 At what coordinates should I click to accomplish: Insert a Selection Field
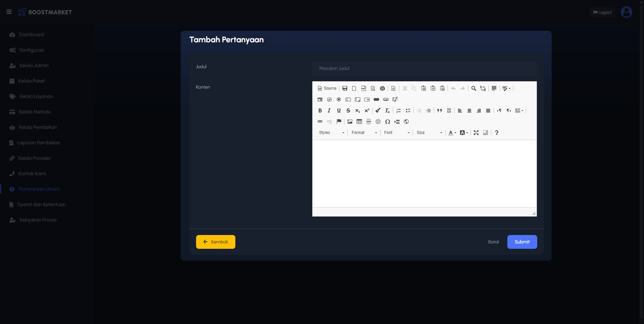(x=367, y=99)
